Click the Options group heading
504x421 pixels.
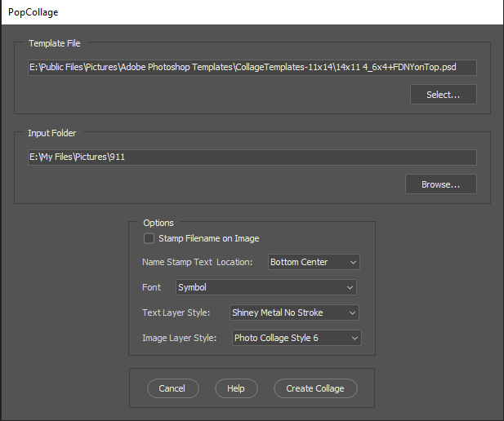click(x=158, y=222)
